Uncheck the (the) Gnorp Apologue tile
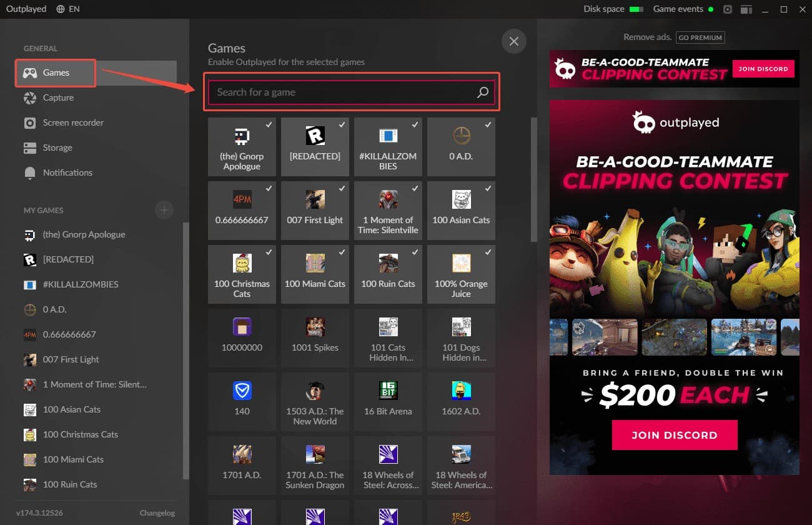Screen dimensions: 812x525 [242, 146]
